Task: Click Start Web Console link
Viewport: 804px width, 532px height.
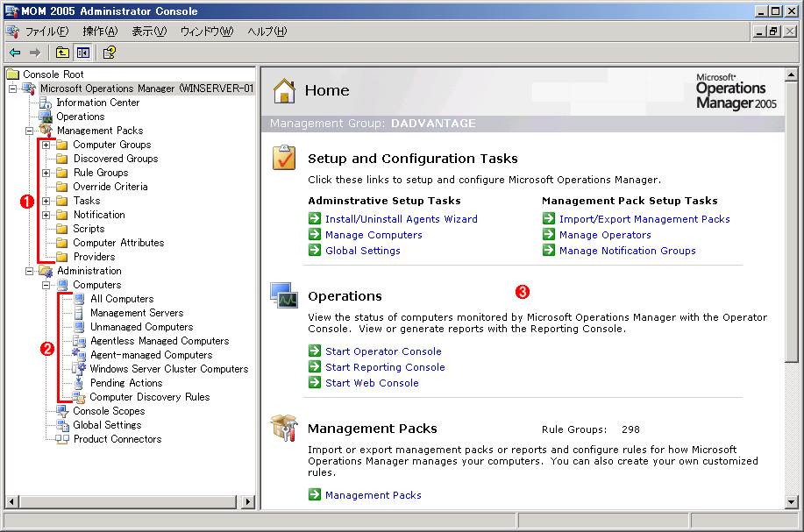Action: [x=372, y=383]
